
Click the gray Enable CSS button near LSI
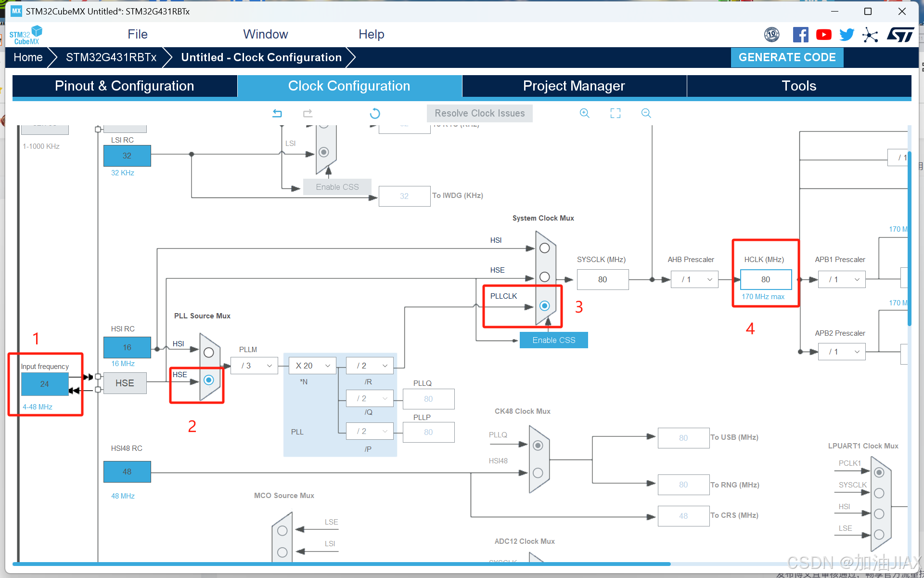click(x=337, y=187)
